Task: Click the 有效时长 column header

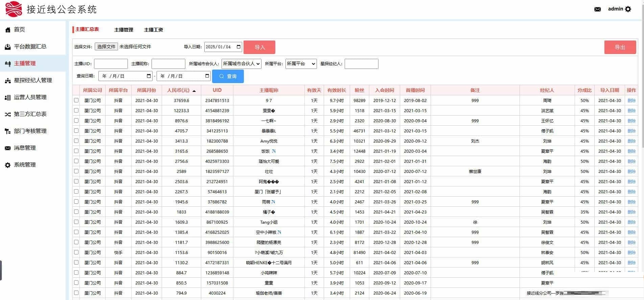Action: (337, 90)
